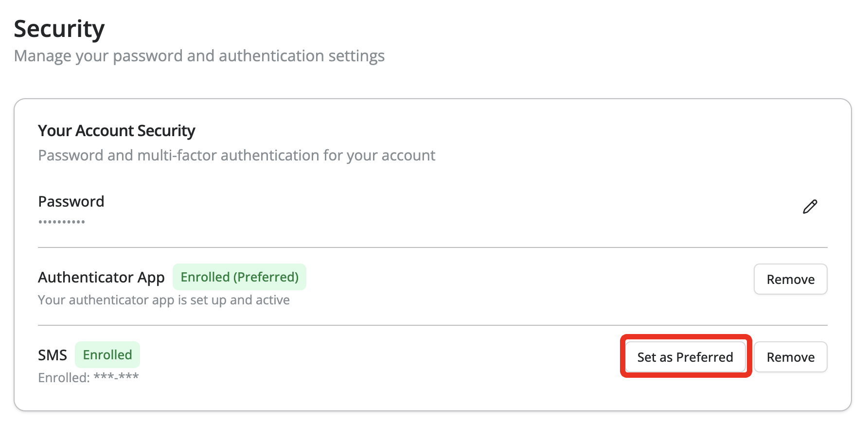The height and width of the screenshot is (423, 868).
Task: Remove the SMS authentication method
Action: pyautogui.click(x=790, y=356)
